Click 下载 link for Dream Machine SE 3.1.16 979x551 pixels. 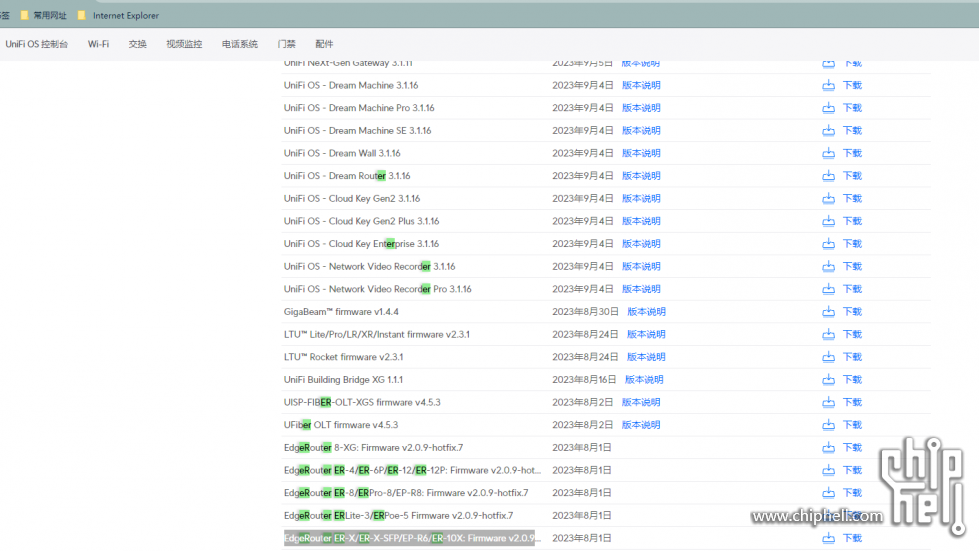[852, 130]
